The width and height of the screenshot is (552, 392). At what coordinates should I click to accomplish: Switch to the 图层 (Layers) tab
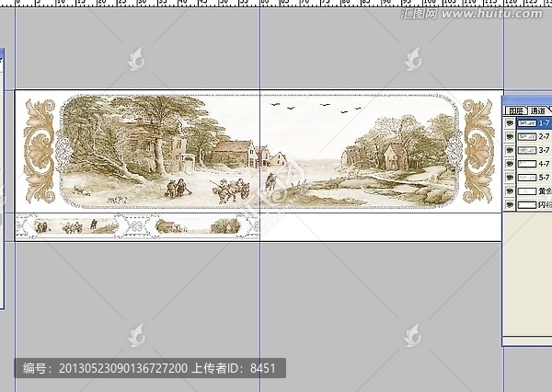516,110
